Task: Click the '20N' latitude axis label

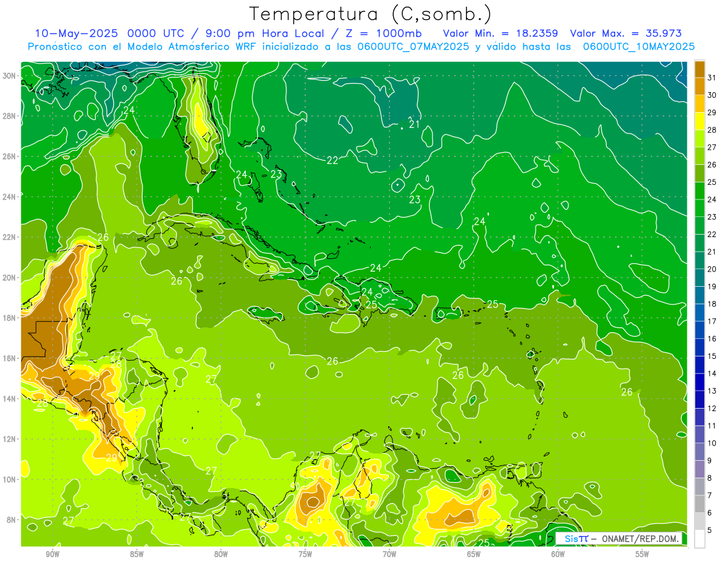Action: (x=10, y=278)
